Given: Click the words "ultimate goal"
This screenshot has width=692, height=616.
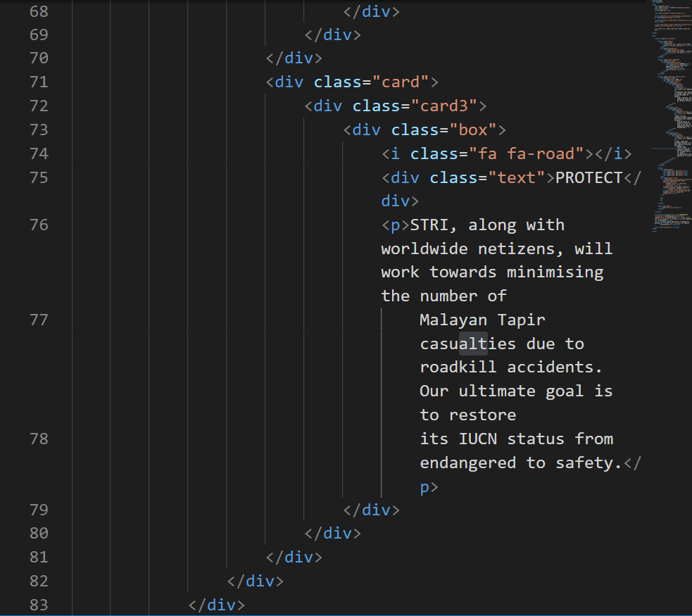Looking at the screenshot, I should [521, 391].
